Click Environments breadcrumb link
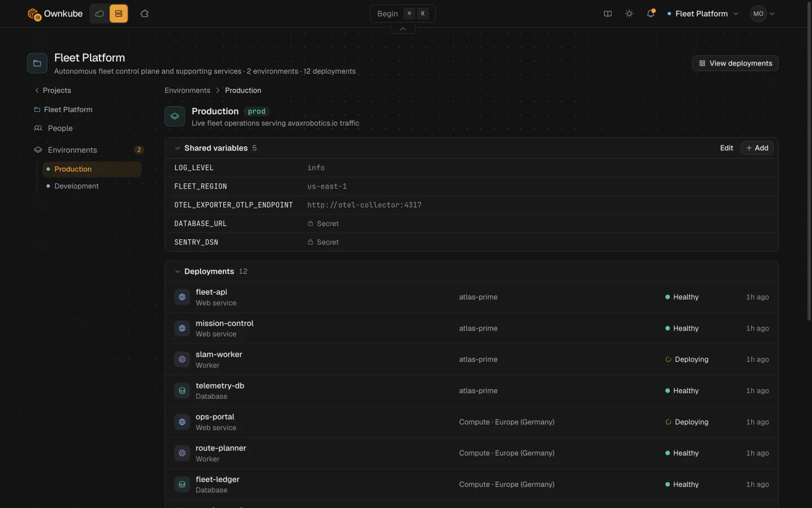 [x=187, y=90]
